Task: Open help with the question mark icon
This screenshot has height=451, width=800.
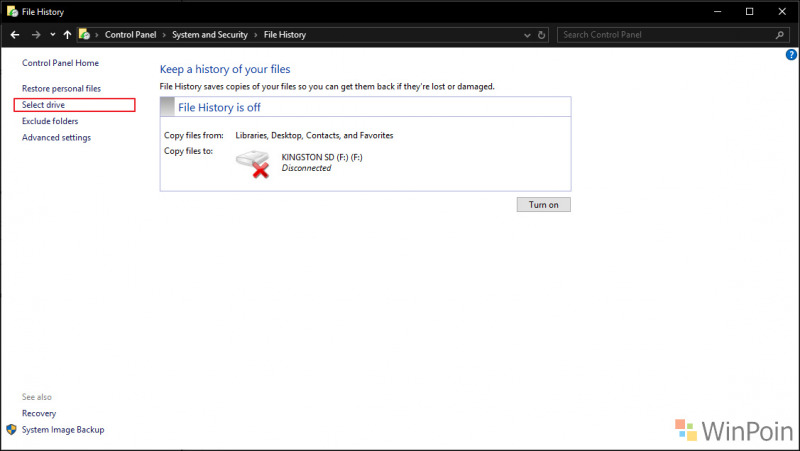Action: 791,55
